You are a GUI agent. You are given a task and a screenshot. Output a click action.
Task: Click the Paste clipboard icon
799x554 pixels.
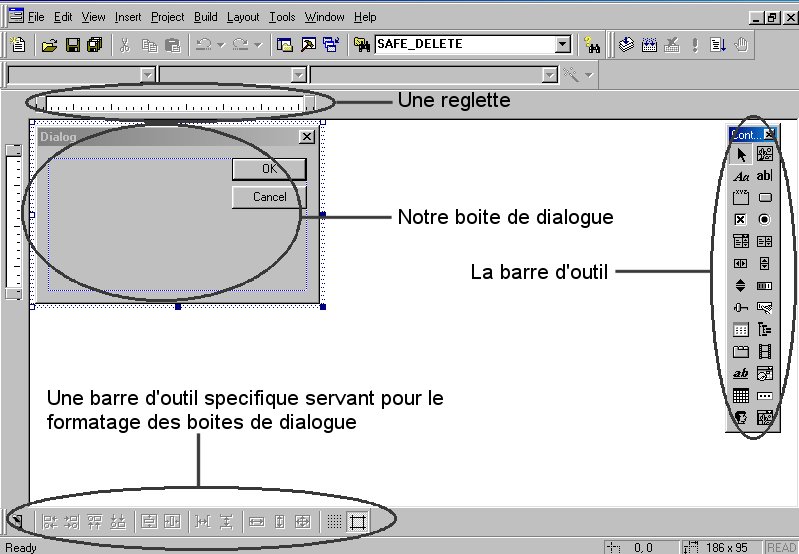(x=173, y=45)
